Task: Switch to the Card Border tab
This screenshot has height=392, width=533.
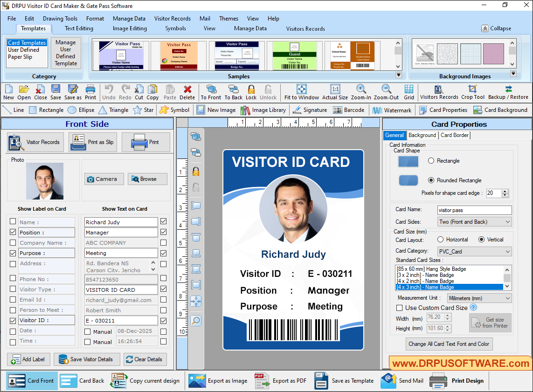Action: [454, 135]
